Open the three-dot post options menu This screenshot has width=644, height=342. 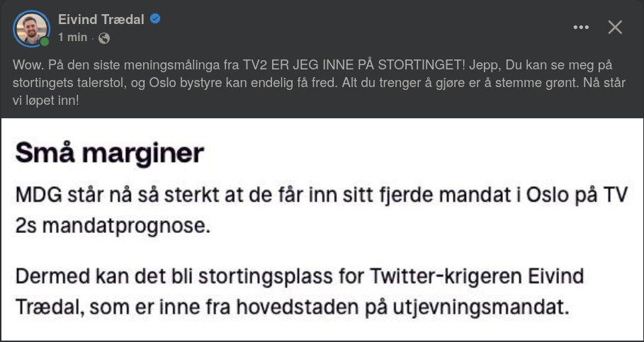[581, 27]
